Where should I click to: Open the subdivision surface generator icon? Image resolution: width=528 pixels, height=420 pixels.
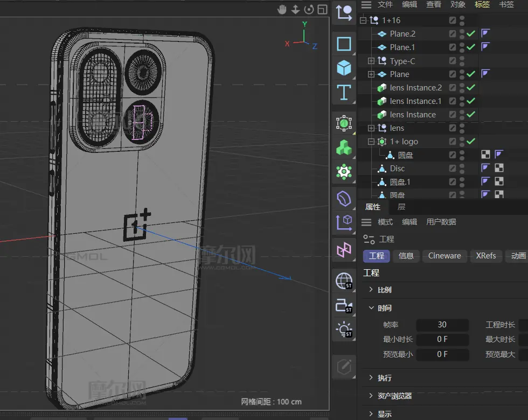tap(344, 123)
